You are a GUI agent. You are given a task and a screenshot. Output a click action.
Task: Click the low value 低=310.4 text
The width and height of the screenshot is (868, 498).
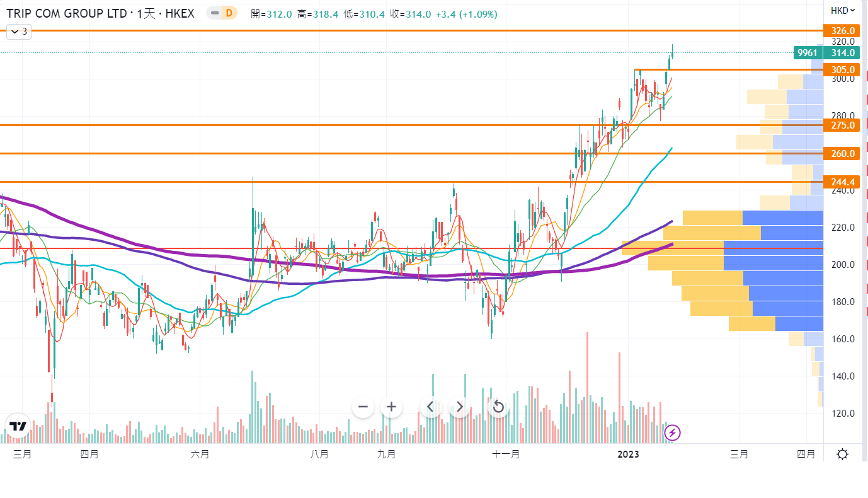pyautogui.click(x=364, y=13)
